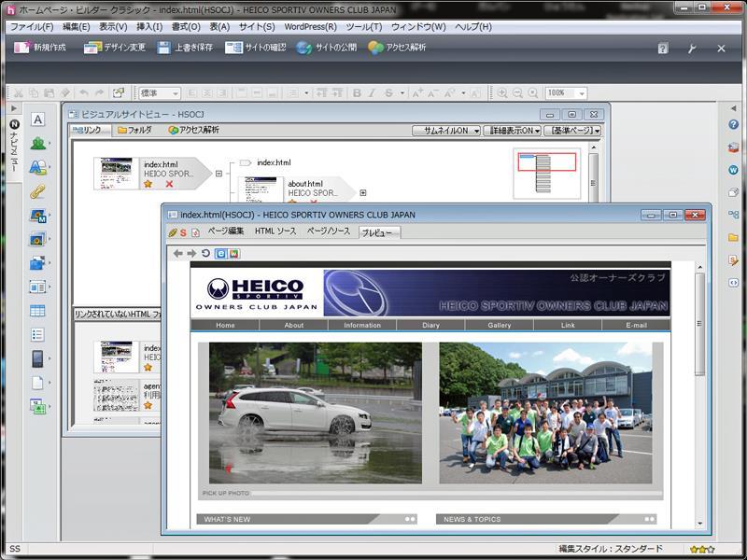Switch to the アクセス解析 tab in site view
Viewport: 747px width, 560px height.
(x=194, y=130)
